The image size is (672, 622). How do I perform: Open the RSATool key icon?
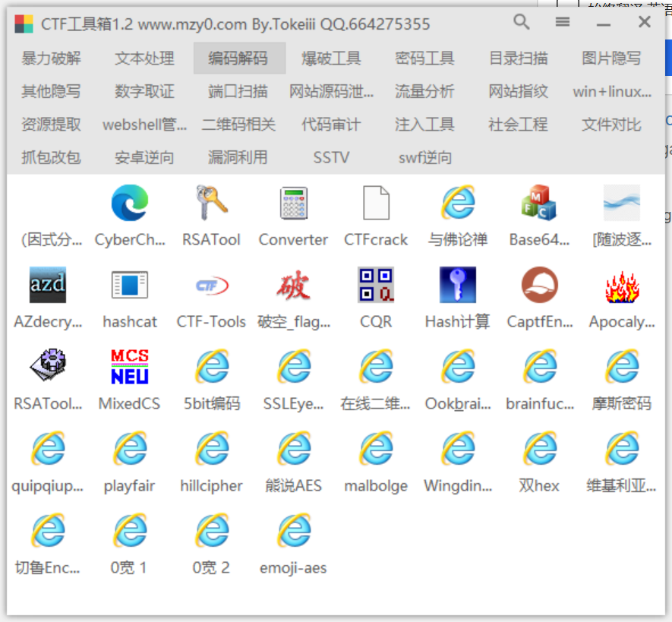tap(211, 204)
